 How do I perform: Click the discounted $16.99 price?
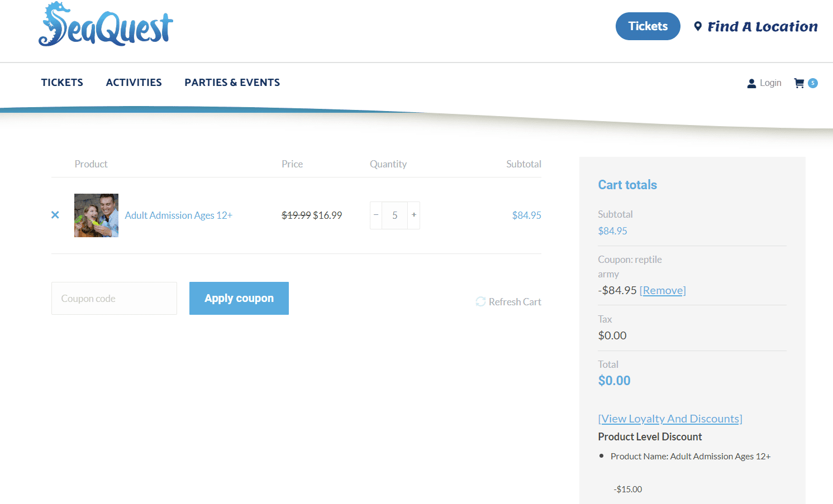pyautogui.click(x=327, y=215)
